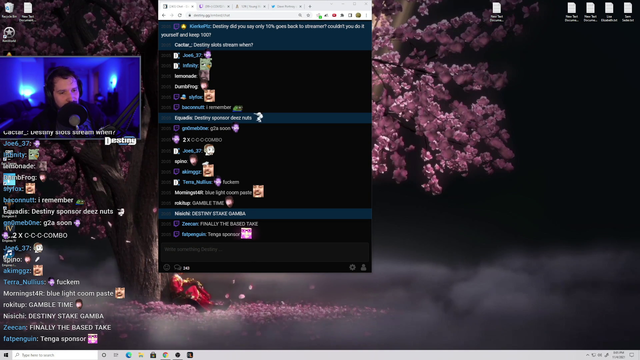
Task: Open the desktop icon below Recycle Bin
Action: (x=9, y=34)
